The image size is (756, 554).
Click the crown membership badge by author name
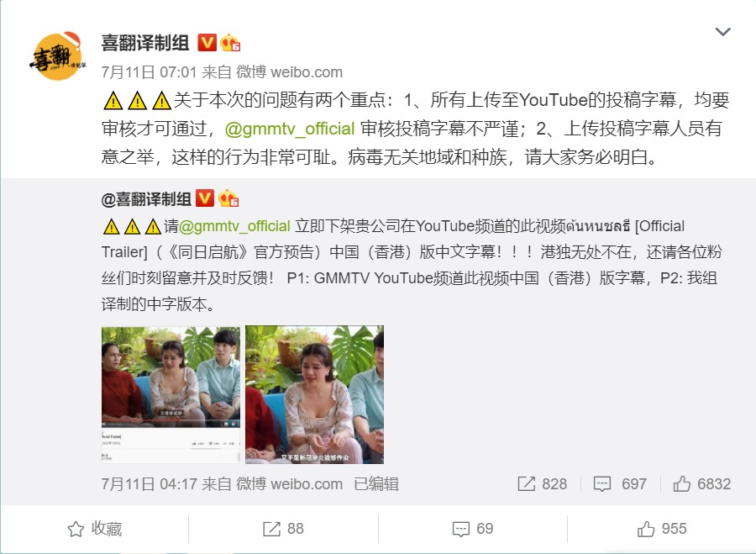click(230, 43)
